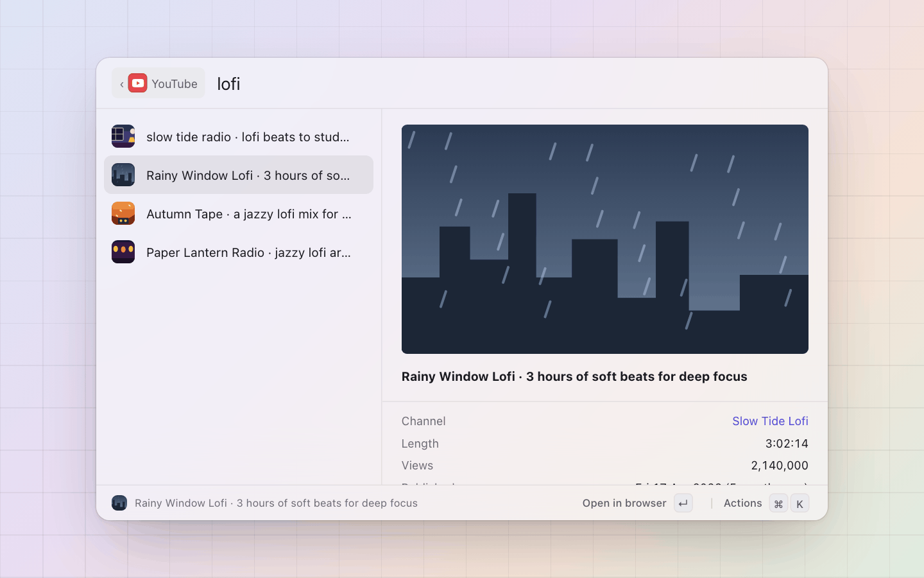The height and width of the screenshot is (578, 924).
Task: Click the YouTube label in the breadcrumb
Action: coord(175,83)
